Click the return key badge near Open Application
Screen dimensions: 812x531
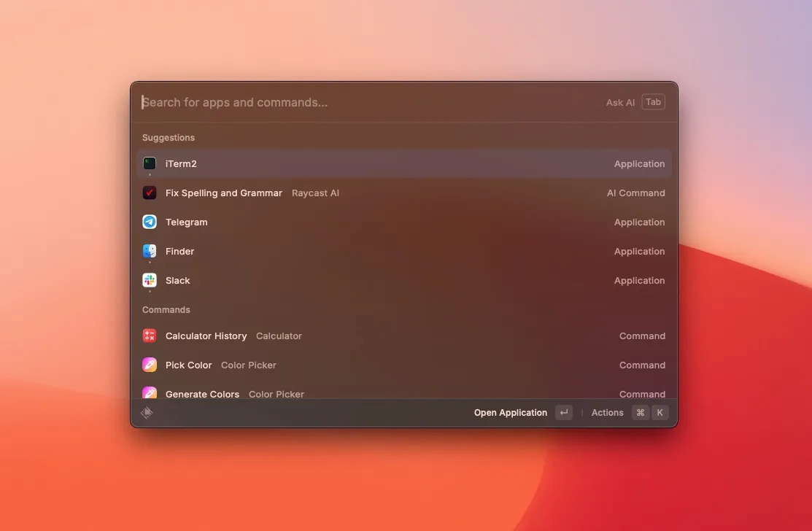(563, 412)
